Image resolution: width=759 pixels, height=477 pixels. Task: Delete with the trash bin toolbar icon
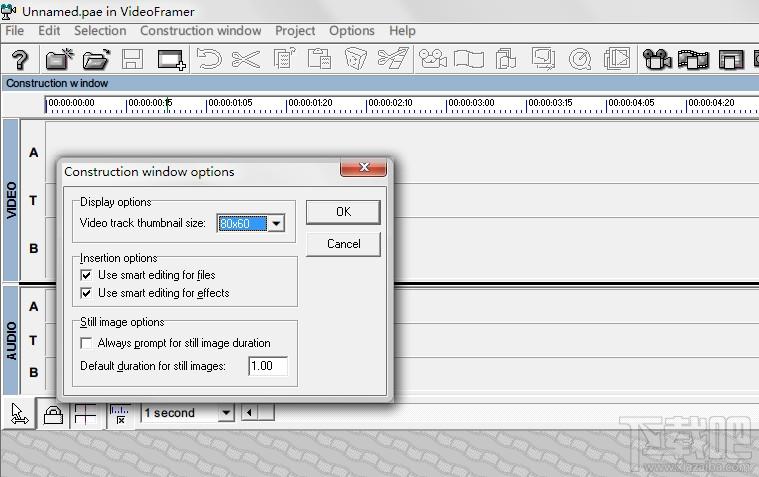tap(356, 59)
